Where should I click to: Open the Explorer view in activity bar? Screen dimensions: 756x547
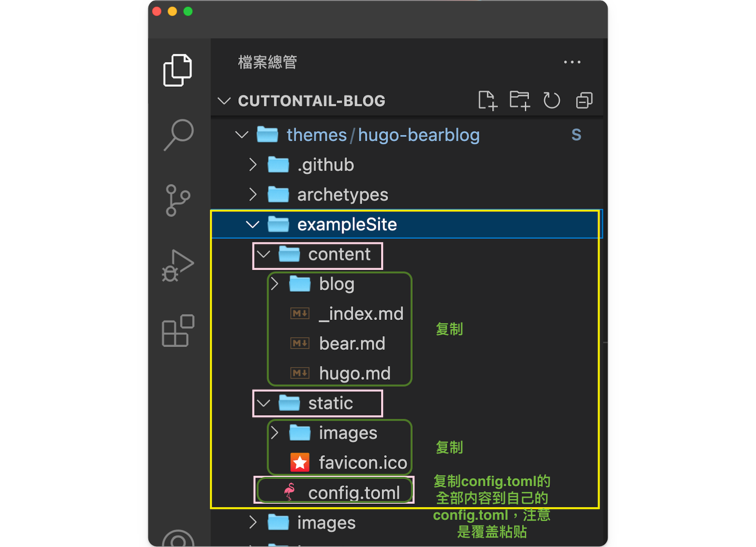177,70
